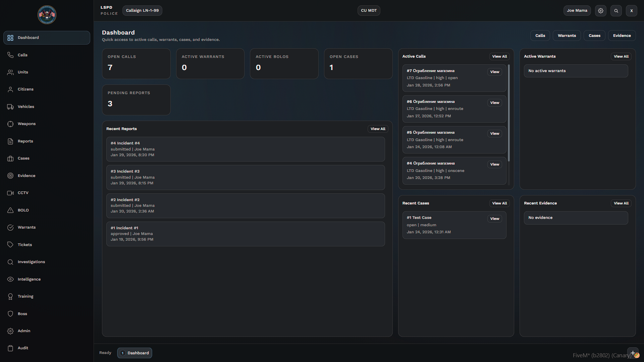The height and width of the screenshot is (362, 644).
Task: Click the search magnifier icon
Action: click(616, 11)
